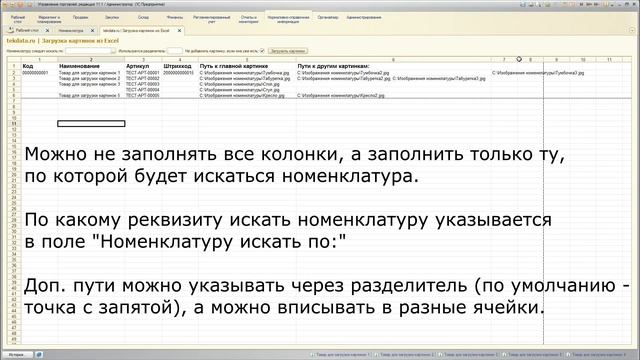Click column header 11 of the spreadsheet

(x=609, y=60)
